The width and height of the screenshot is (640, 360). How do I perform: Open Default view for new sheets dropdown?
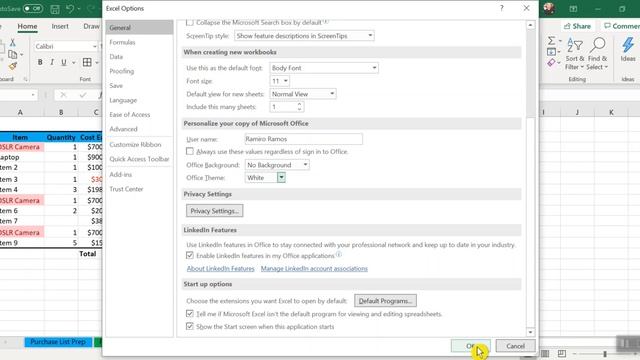(303, 94)
